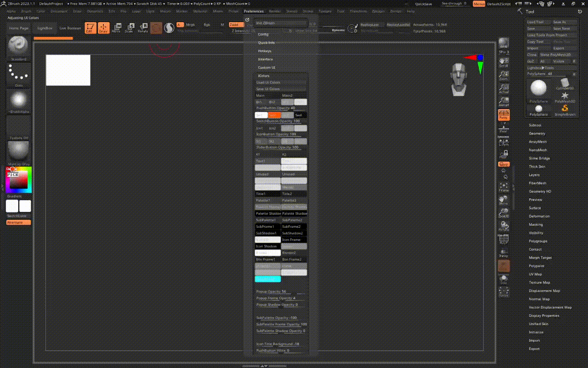Open the Preferences menu
588x368 pixels.
(x=254, y=11)
